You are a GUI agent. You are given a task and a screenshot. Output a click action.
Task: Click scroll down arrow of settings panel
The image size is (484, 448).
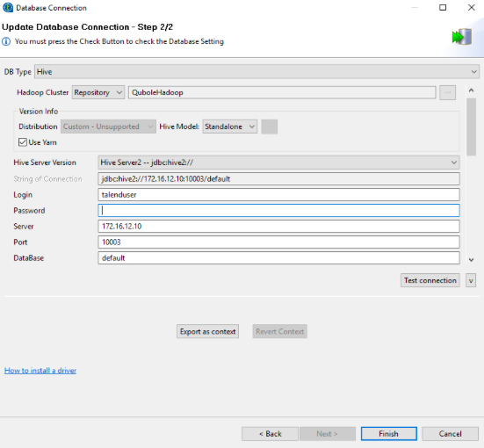click(x=471, y=260)
